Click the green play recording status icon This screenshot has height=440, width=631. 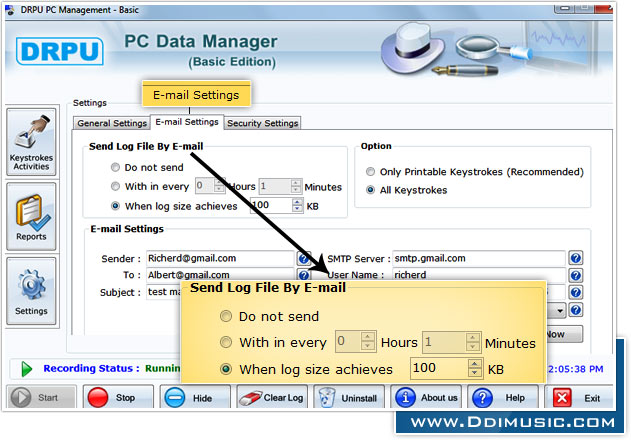[x=27, y=369]
